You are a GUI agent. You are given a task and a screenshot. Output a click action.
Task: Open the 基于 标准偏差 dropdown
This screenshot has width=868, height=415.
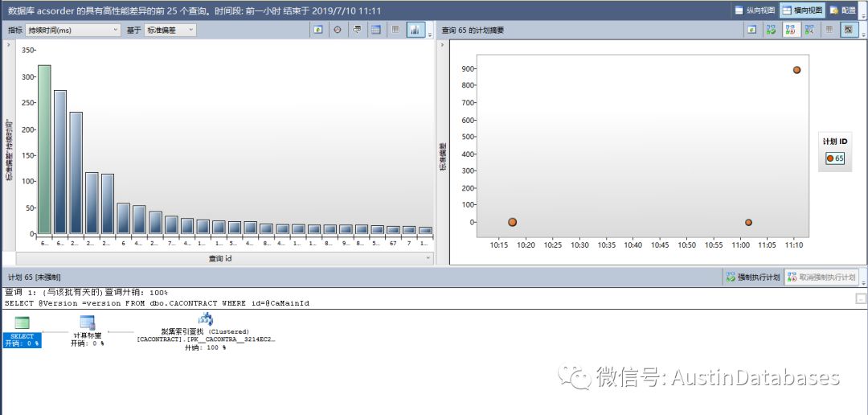[x=170, y=31]
